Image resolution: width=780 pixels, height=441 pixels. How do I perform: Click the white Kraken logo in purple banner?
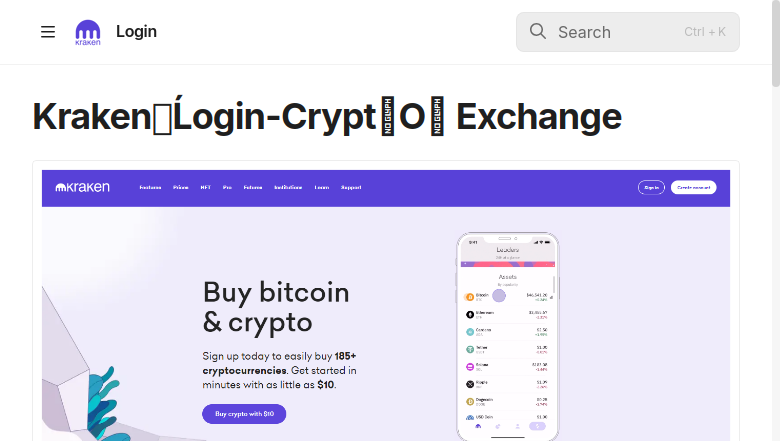point(82,187)
